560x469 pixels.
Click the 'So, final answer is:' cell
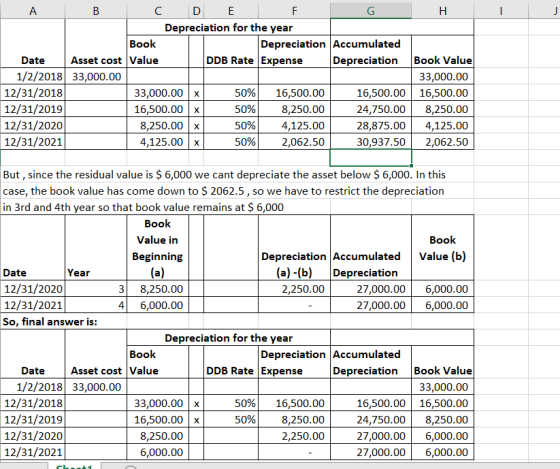coord(50,321)
